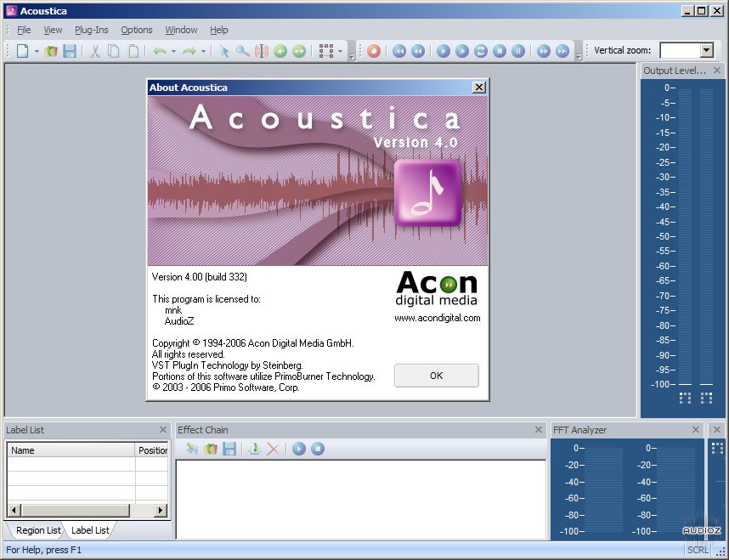Close the Label List panel
The height and width of the screenshot is (560, 729).
(x=163, y=429)
